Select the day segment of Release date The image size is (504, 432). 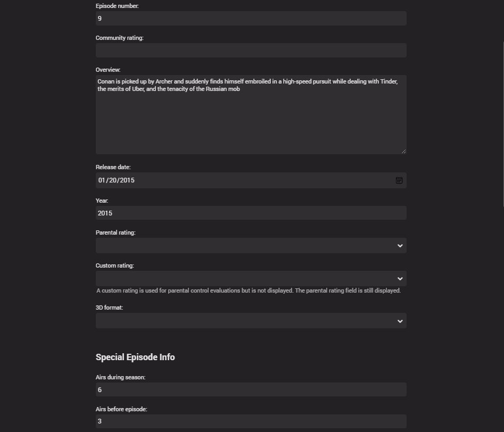(112, 180)
